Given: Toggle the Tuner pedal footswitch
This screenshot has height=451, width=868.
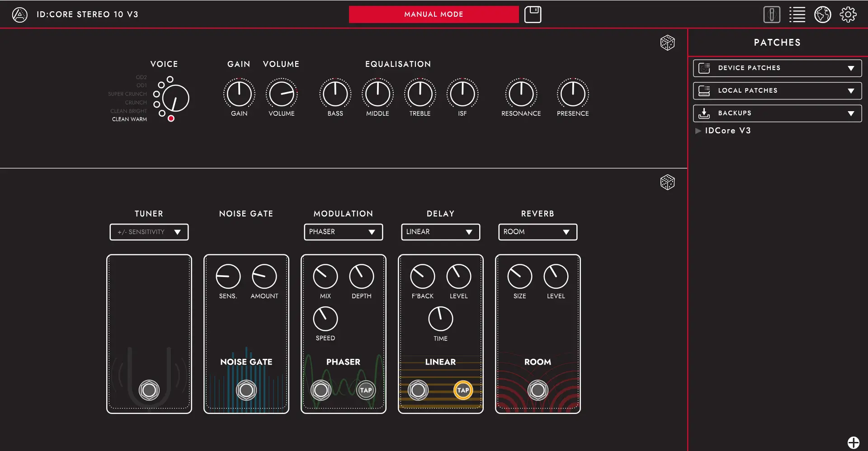Looking at the screenshot, I should click(x=149, y=390).
